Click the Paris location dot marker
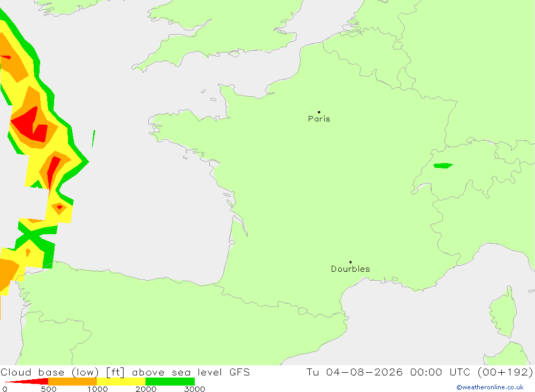The height and width of the screenshot is (392, 535). tap(319, 112)
